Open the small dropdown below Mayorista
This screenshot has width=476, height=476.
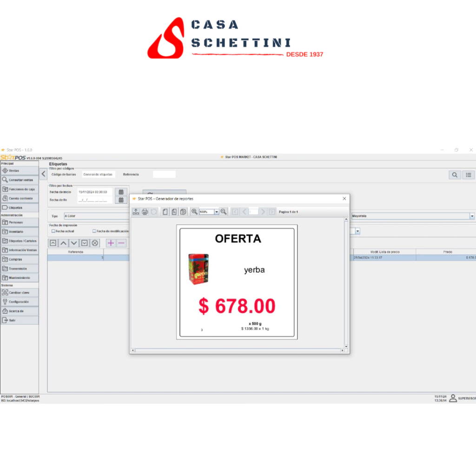click(x=357, y=231)
